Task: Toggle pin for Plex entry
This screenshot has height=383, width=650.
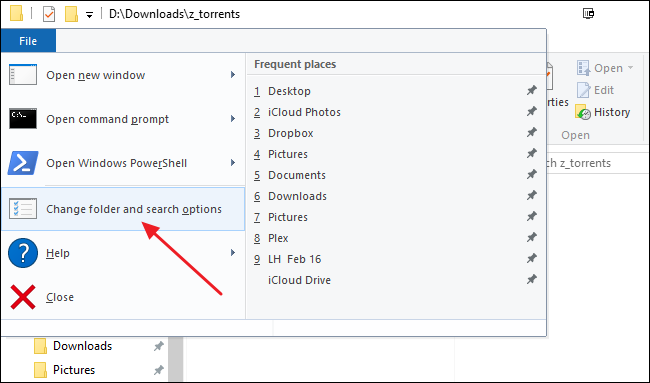Action: click(x=531, y=238)
